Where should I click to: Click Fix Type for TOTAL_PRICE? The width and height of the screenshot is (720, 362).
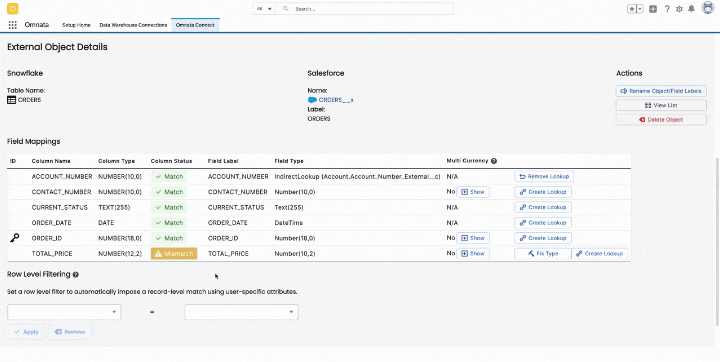(x=543, y=254)
